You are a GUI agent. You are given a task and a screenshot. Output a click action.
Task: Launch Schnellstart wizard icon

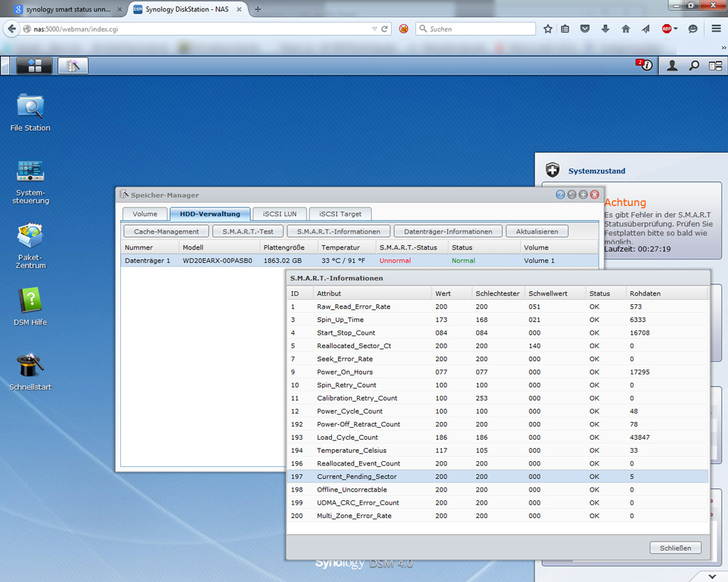coord(30,372)
